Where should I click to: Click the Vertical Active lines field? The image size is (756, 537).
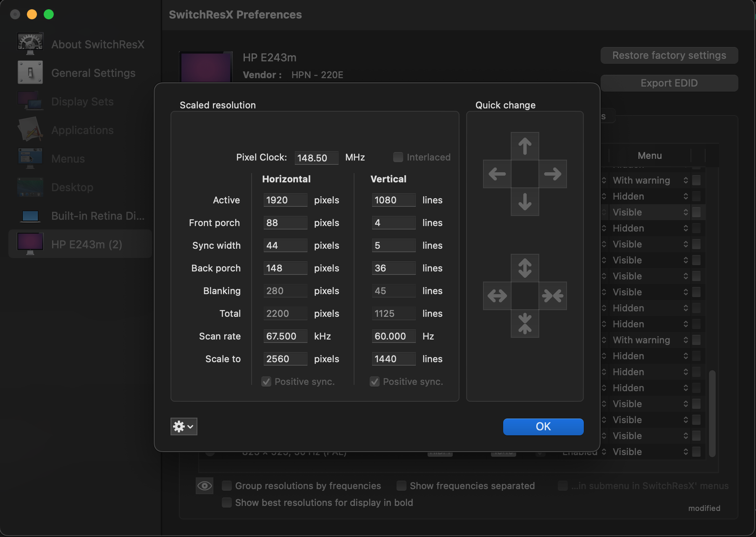[x=394, y=200]
